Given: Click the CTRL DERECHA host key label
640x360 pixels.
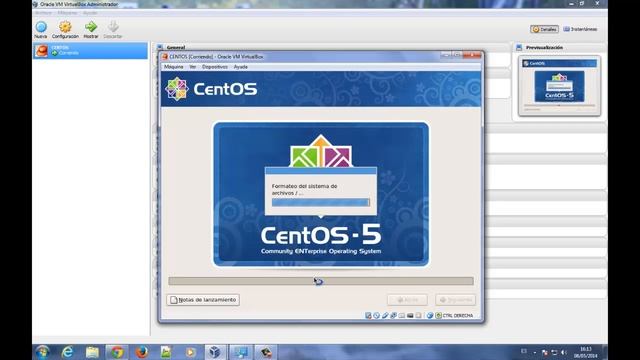Looking at the screenshot, I should (x=458, y=316).
